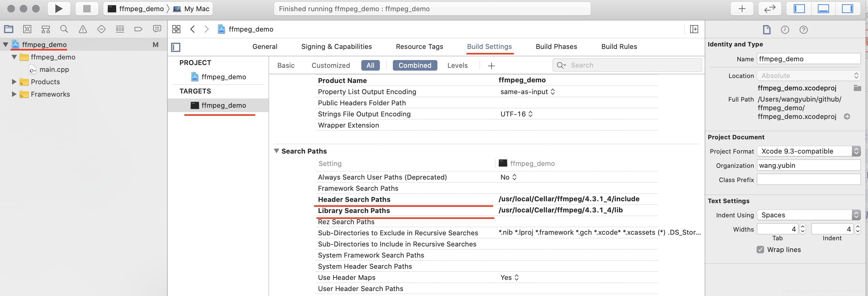Expand the Frameworks folder

click(14, 94)
